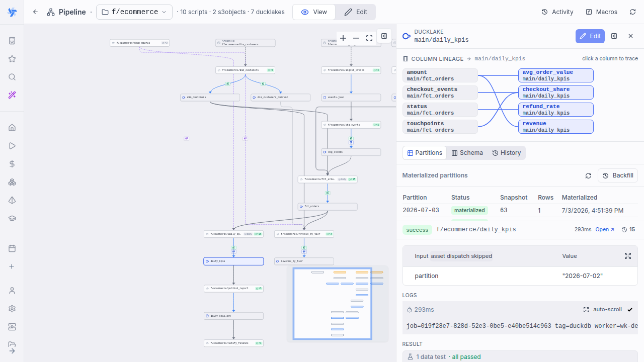Viewport: 644px width, 362px height.
Task: Select source column checkout_events
Action: point(440,93)
